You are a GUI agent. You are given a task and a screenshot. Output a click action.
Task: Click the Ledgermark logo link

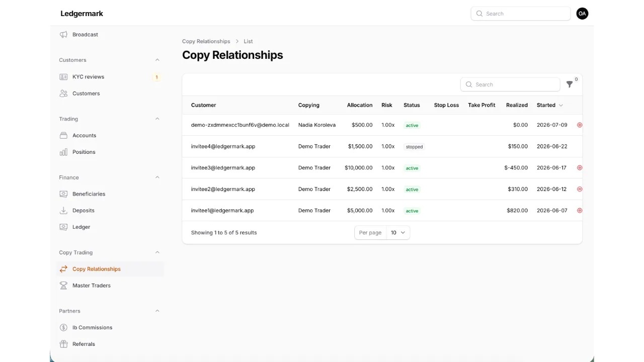tap(82, 14)
